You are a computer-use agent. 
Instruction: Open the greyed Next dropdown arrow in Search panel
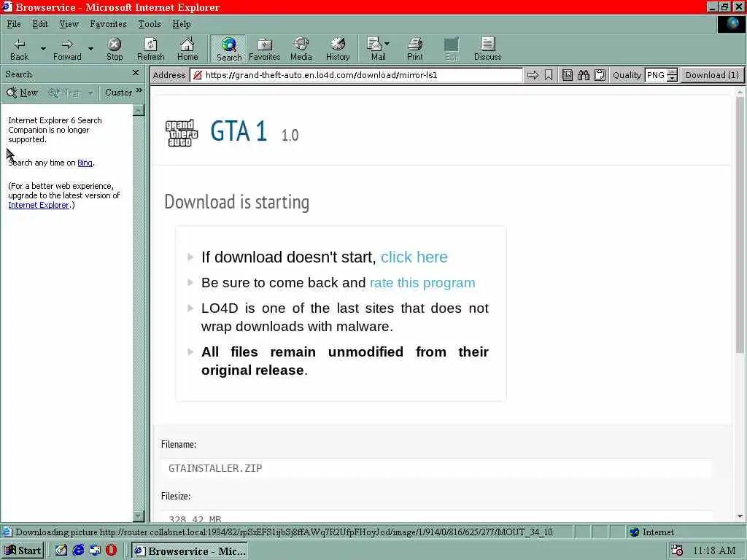90,93
